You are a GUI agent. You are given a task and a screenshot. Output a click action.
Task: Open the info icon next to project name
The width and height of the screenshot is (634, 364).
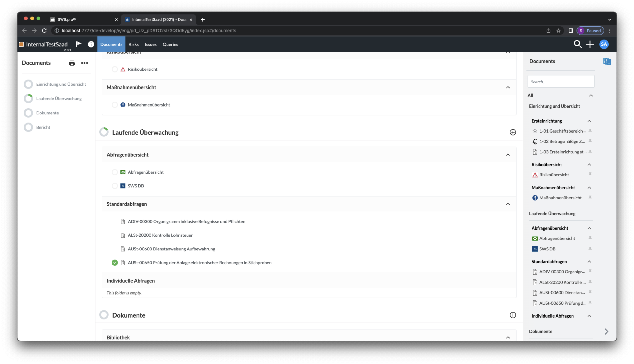(x=91, y=44)
